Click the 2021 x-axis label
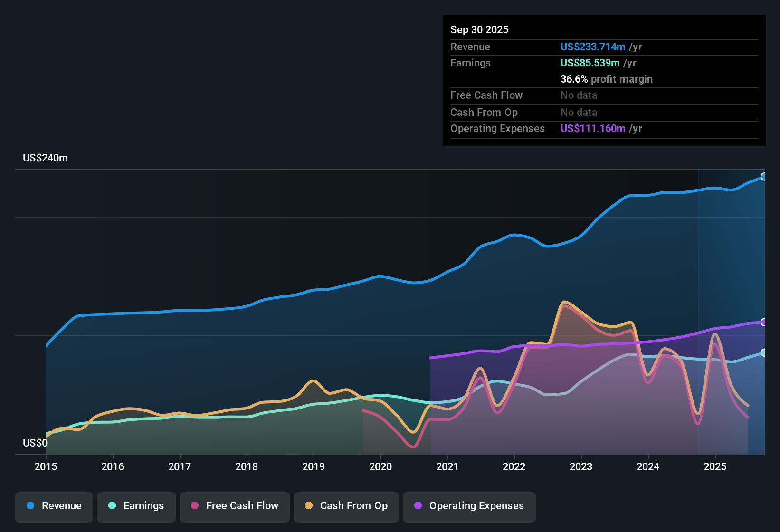Viewport: 780px width, 532px height. (x=447, y=466)
